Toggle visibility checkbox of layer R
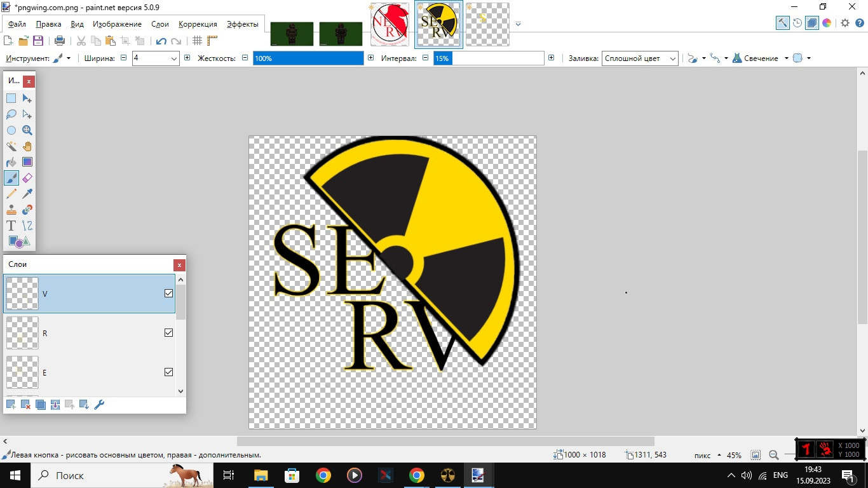 (x=168, y=332)
